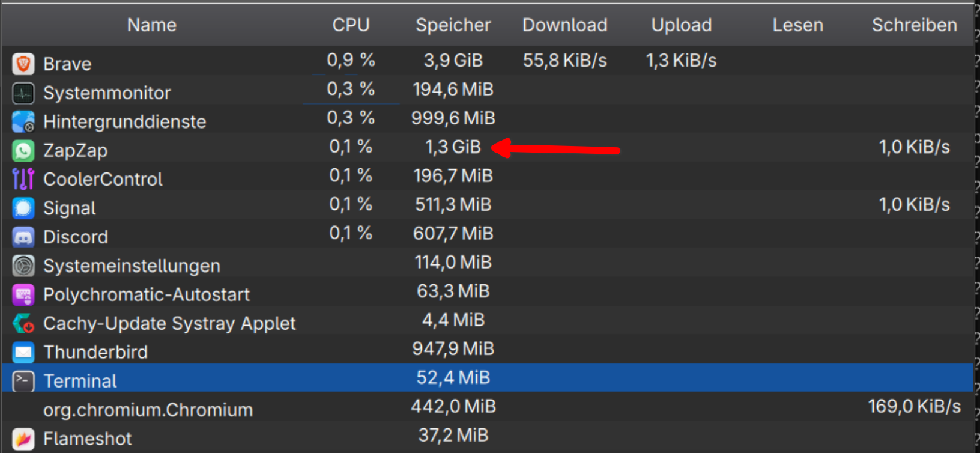
Task: Select the Systemmonitor heartbeat icon
Action: pyautogui.click(x=23, y=93)
